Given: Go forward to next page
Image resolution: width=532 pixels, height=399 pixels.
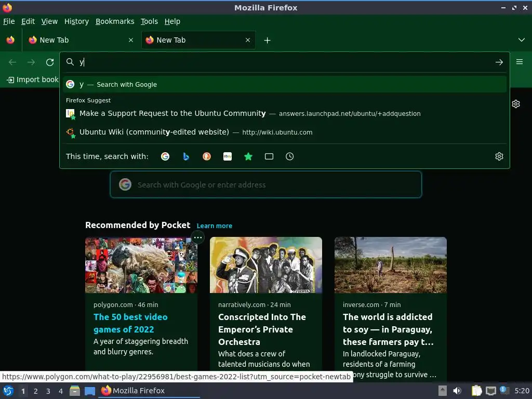Looking at the screenshot, I should coord(31,62).
